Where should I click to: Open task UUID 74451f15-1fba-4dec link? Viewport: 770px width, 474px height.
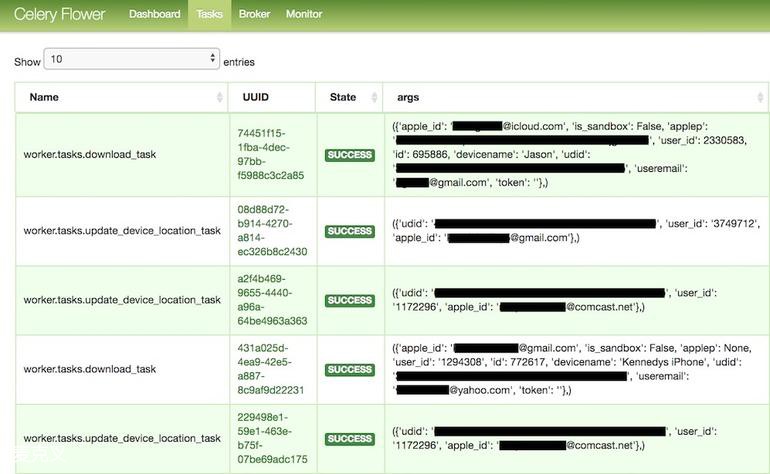point(271,154)
